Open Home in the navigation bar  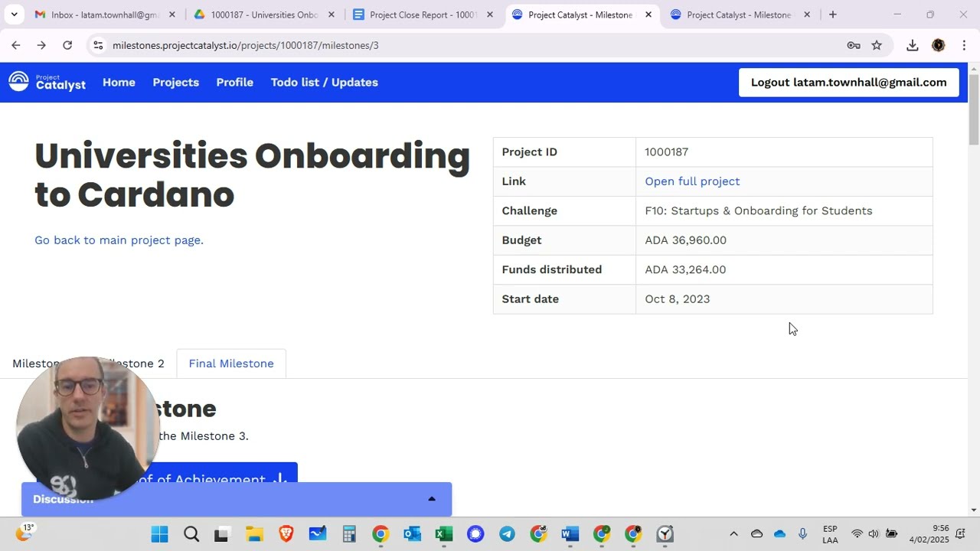119,82
